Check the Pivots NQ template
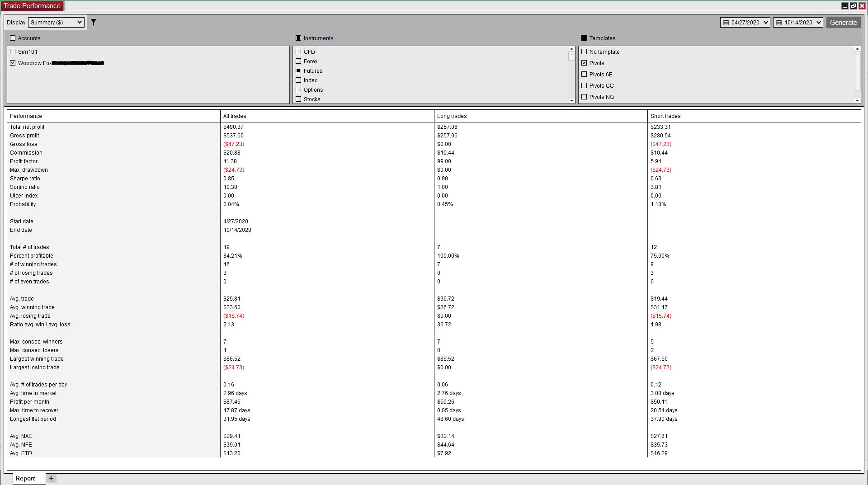Image resolution: width=868 pixels, height=485 pixels. [584, 97]
